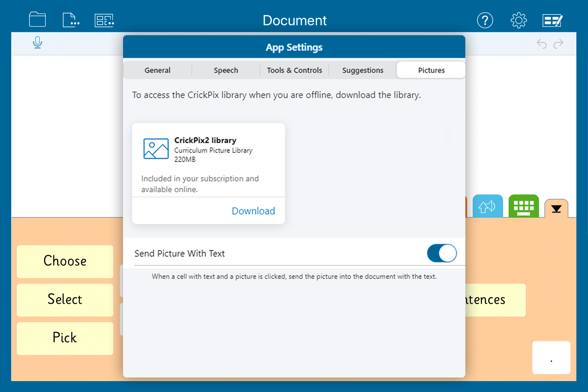Open the help question mark icon
Image resolution: width=588 pixels, height=392 pixels.
pyautogui.click(x=485, y=20)
